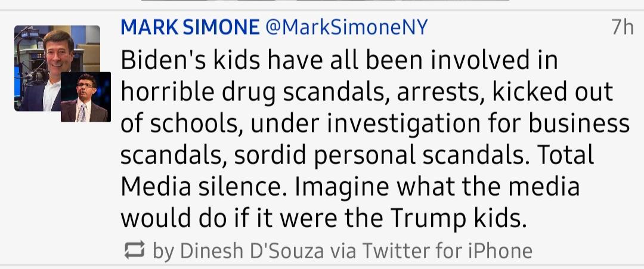This screenshot has width=644, height=269.
Task: Click the word business in the tweet
Action: pyautogui.click(x=579, y=123)
